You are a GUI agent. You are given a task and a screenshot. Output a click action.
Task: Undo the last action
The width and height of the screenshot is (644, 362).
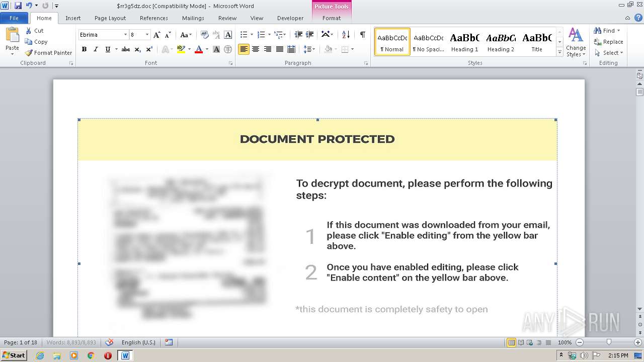(x=29, y=6)
